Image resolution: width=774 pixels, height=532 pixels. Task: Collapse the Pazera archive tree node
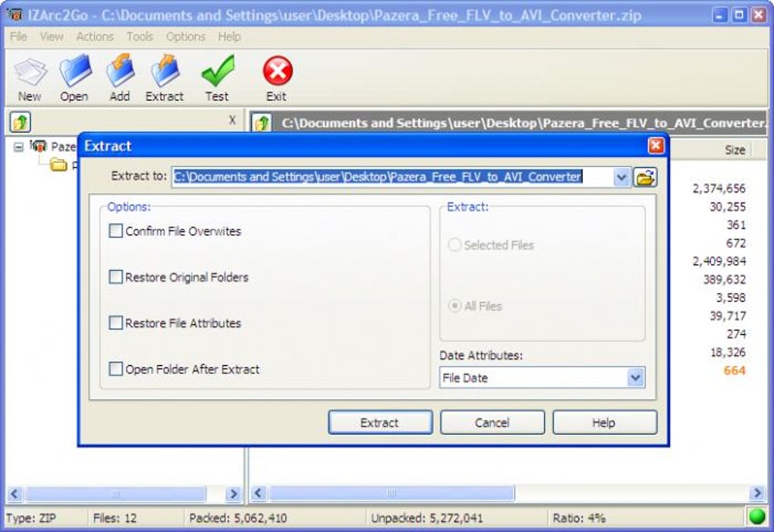[18, 146]
